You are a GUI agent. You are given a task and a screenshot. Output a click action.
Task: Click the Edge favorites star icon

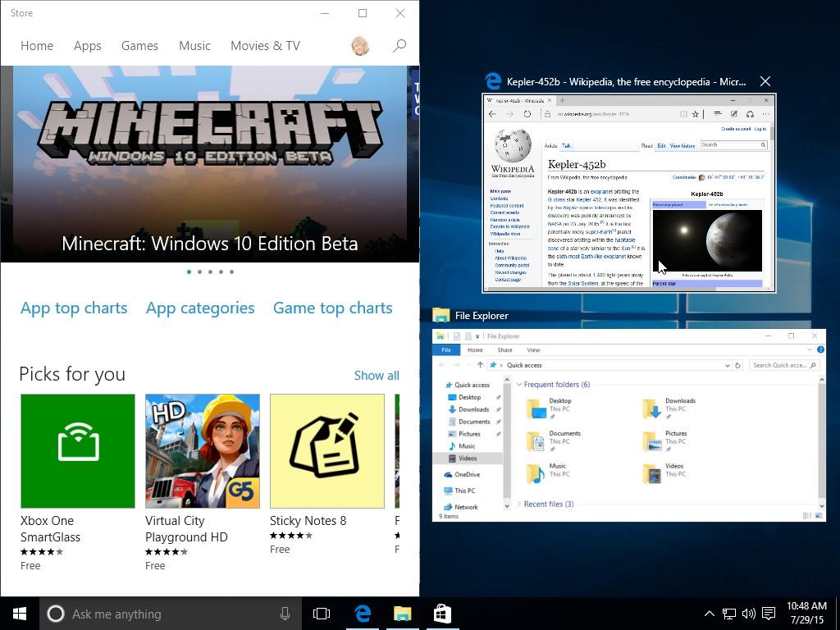[x=696, y=114]
